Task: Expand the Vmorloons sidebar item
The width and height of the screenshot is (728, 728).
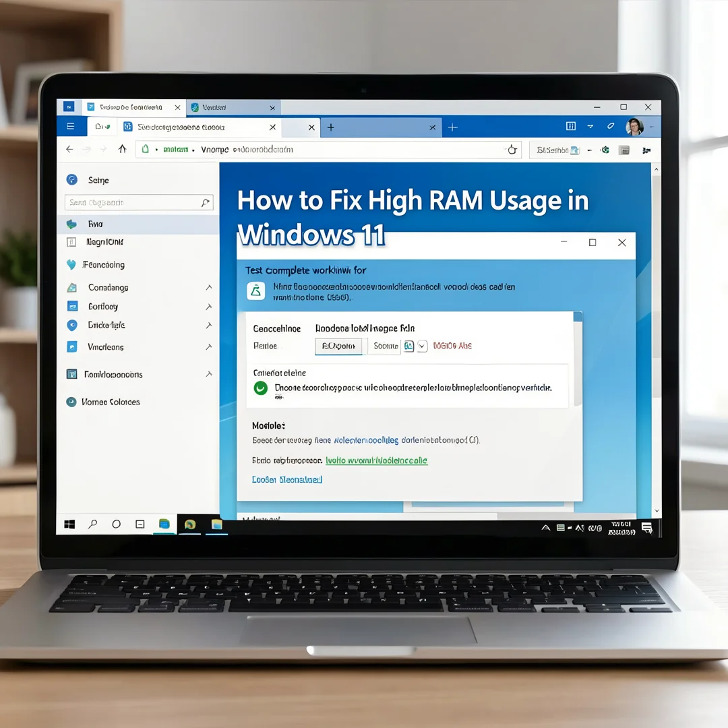Action: [x=209, y=347]
